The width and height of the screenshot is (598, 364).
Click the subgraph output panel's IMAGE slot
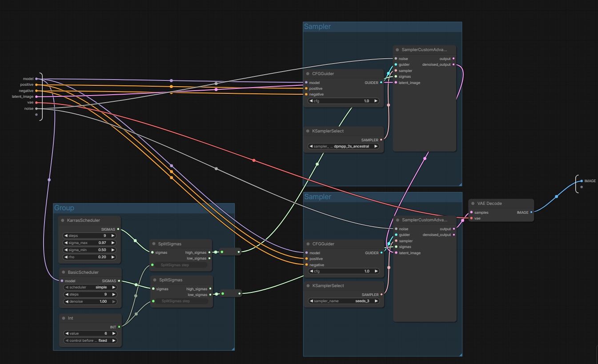click(582, 181)
